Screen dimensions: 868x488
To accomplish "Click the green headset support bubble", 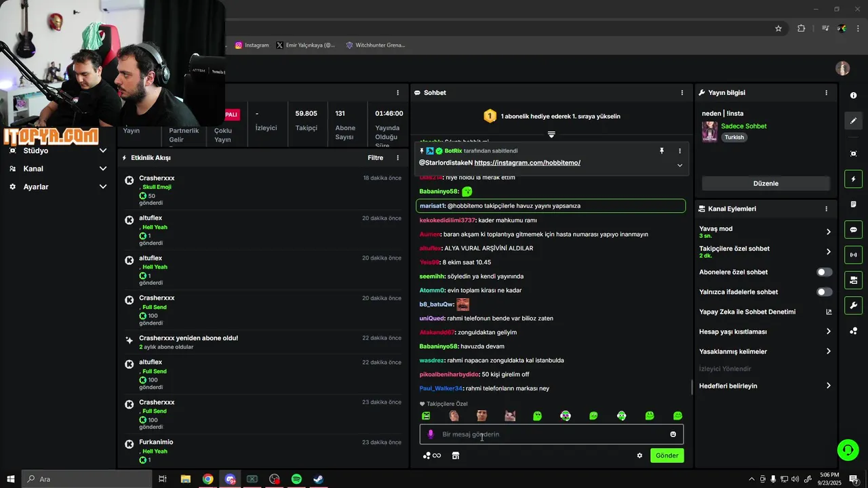I will [x=847, y=449].
